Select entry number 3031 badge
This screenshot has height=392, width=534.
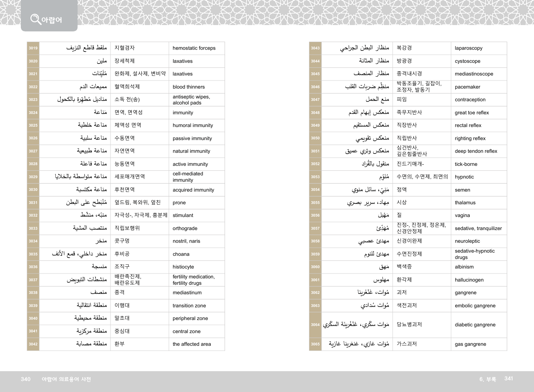coord(33,203)
